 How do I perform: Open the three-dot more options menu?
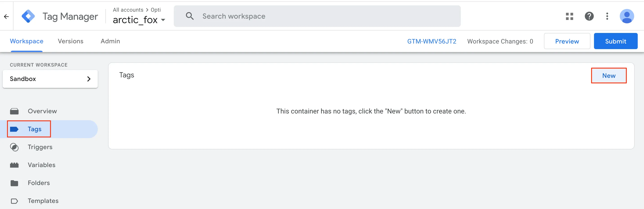pyautogui.click(x=607, y=17)
